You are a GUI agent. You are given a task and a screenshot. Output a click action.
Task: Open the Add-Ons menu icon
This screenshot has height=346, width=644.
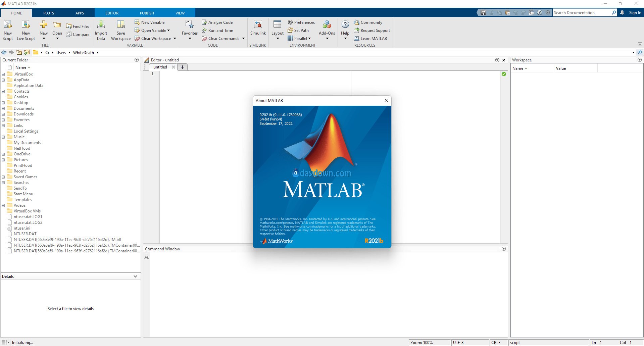tap(327, 24)
